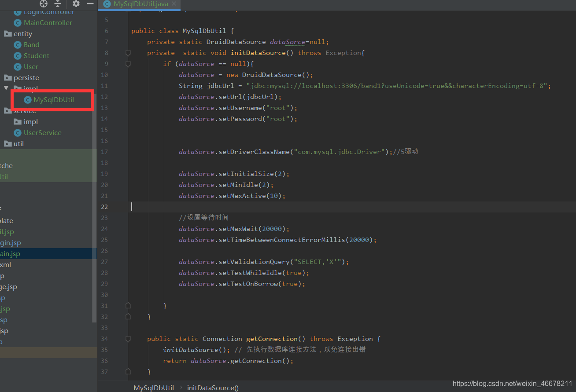This screenshot has width=576, height=392.
Task: Click the entity folder icon
Action: (x=7, y=33)
